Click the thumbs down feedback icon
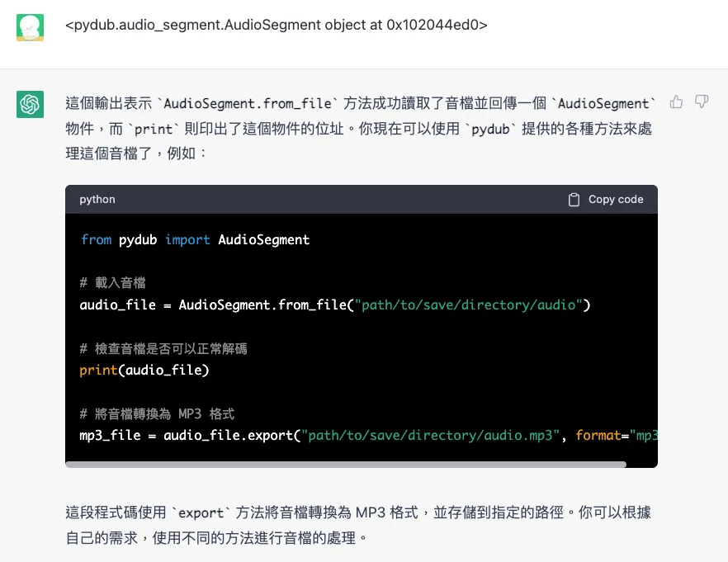The height and width of the screenshot is (562, 728). 701,102
